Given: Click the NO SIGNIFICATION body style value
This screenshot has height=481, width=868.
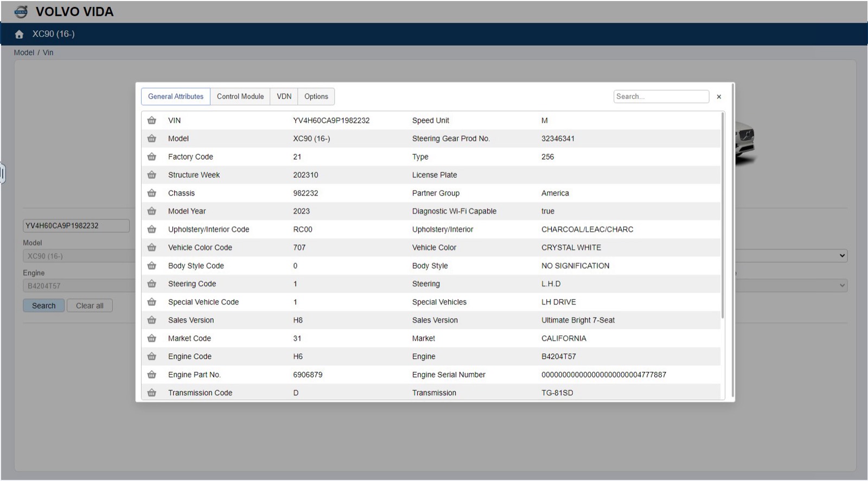Looking at the screenshot, I should click(x=575, y=265).
